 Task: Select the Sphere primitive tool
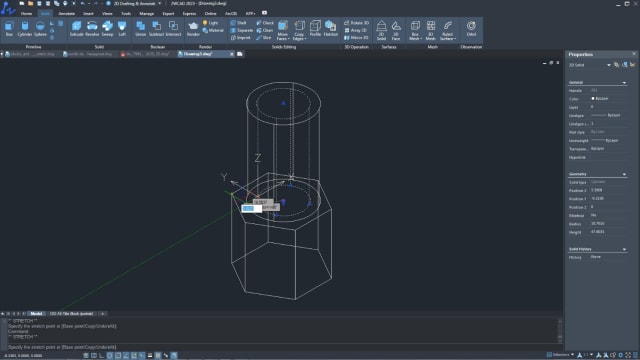pos(40,29)
